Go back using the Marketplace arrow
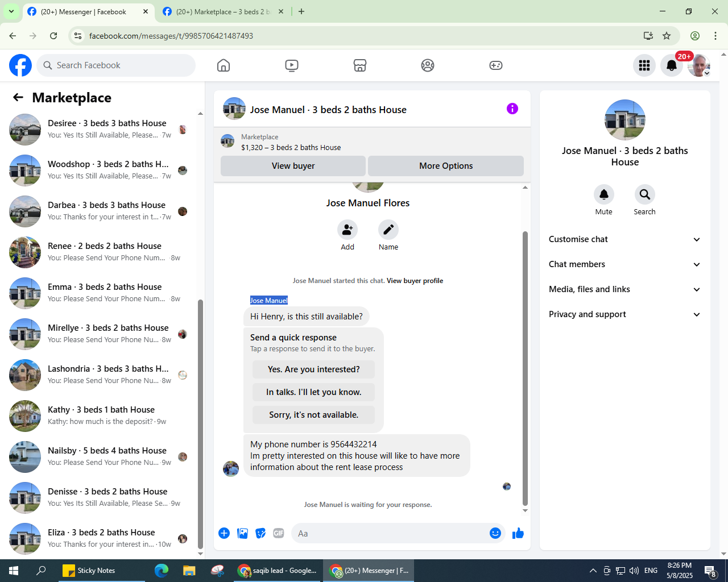 click(18, 98)
